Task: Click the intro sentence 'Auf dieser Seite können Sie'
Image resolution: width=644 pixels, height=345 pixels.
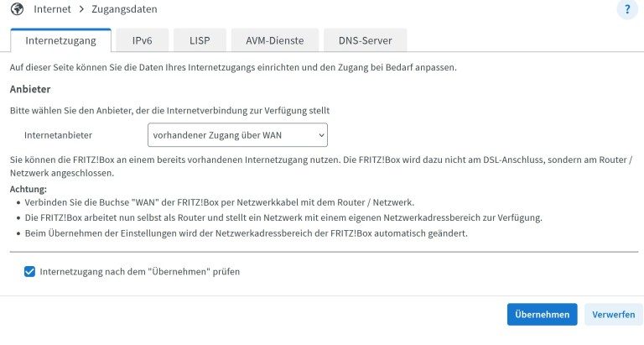Action: click(x=233, y=67)
